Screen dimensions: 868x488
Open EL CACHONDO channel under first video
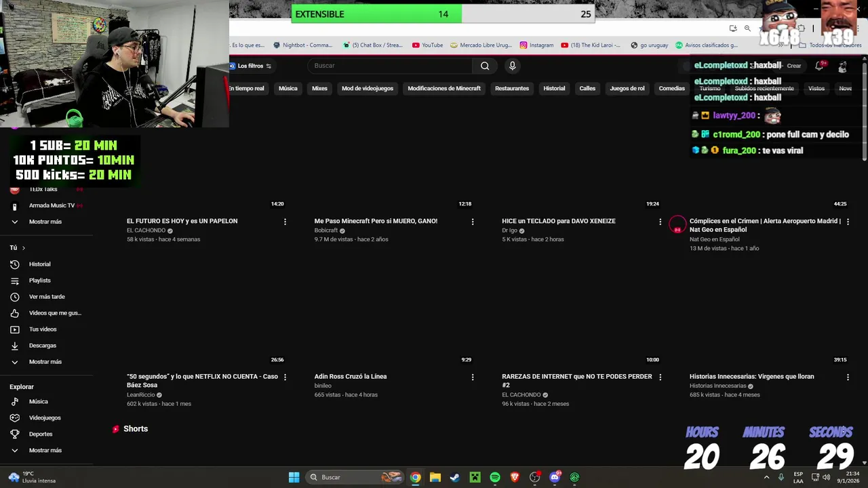pyautogui.click(x=146, y=230)
